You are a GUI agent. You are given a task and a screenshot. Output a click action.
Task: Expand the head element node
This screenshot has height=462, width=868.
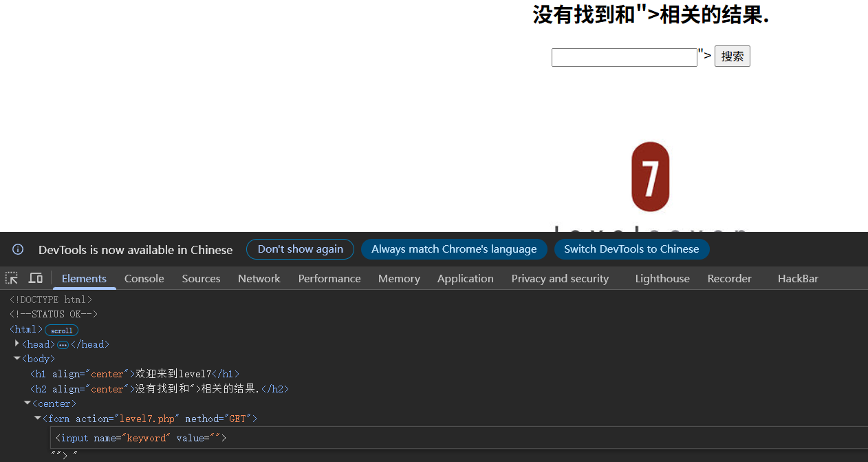[17, 343]
